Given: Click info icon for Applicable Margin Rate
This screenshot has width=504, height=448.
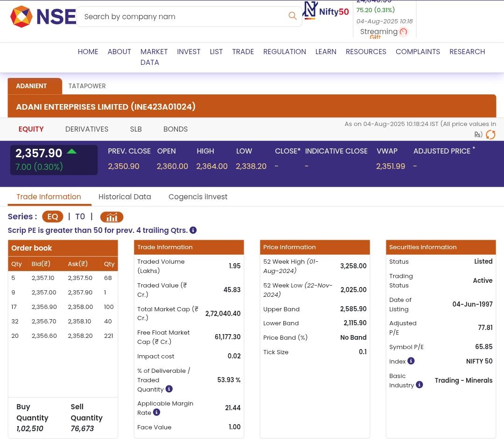Looking at the screenshot, I should pos(157,412).
